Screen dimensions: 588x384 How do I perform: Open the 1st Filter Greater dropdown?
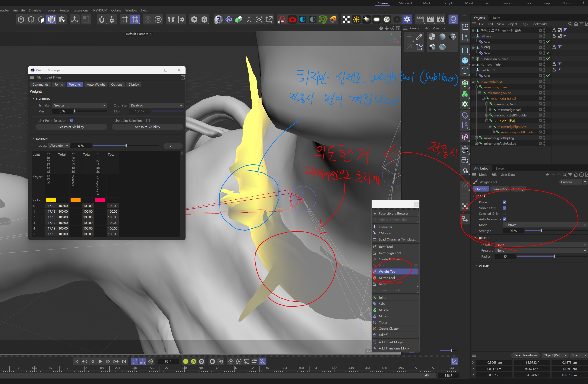coord(80,105)
